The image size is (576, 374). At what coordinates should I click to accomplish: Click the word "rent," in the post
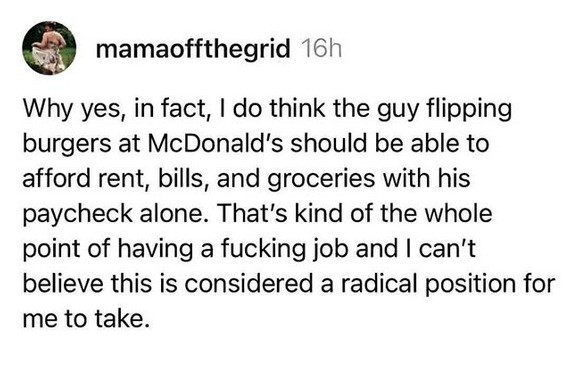click(125, 180)
